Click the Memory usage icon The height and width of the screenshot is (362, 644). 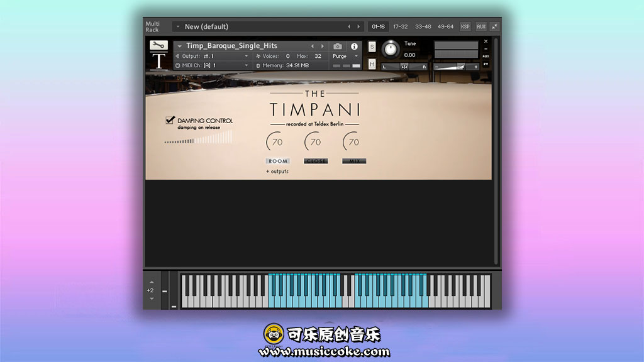coord(258,65)
